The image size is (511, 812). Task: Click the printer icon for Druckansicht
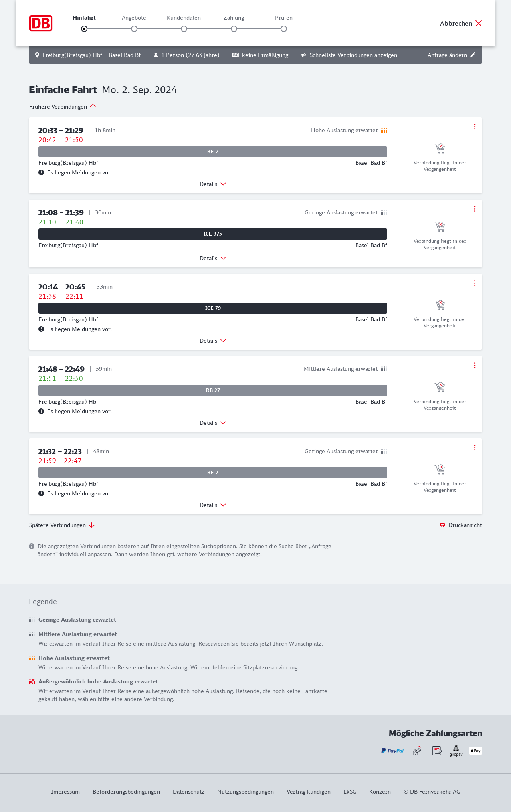[442, 525]
